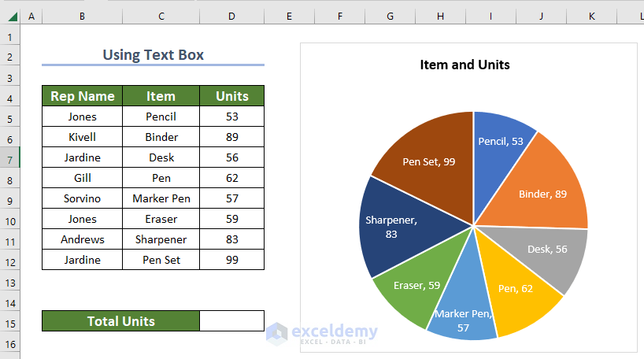Screen dimensions: 644x359
Task: Click the row 15 header
Action: point(10,321)
